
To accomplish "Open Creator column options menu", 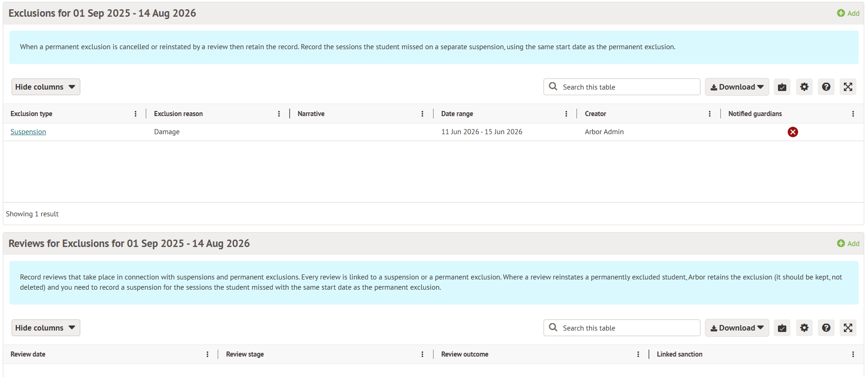I will pos(710,114).
